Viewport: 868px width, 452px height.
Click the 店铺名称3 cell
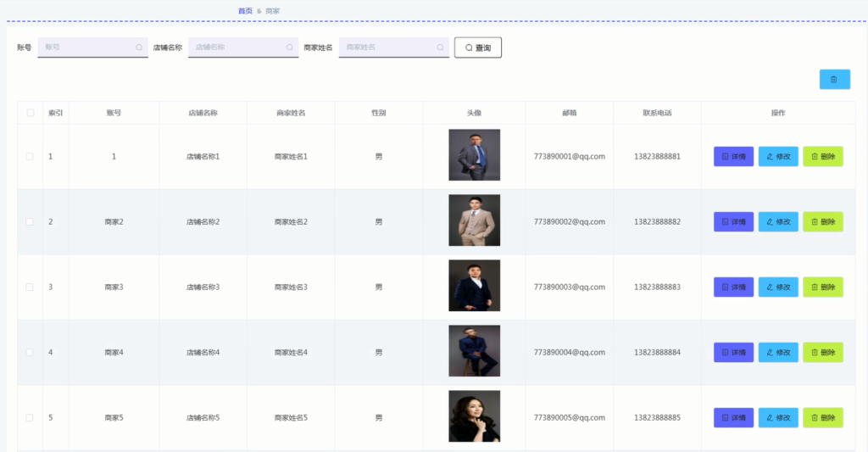click(203, 287)
